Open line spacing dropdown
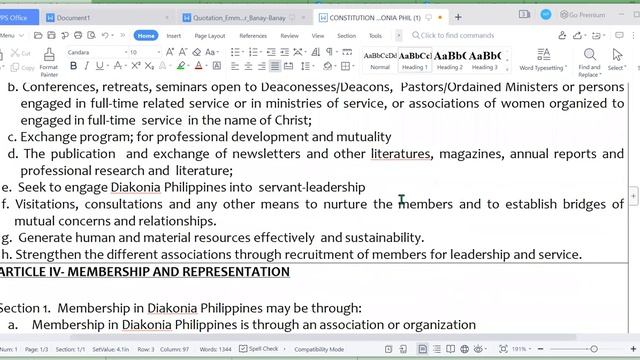The height and width of the screenshot is (360, 640). click(313, 66)
